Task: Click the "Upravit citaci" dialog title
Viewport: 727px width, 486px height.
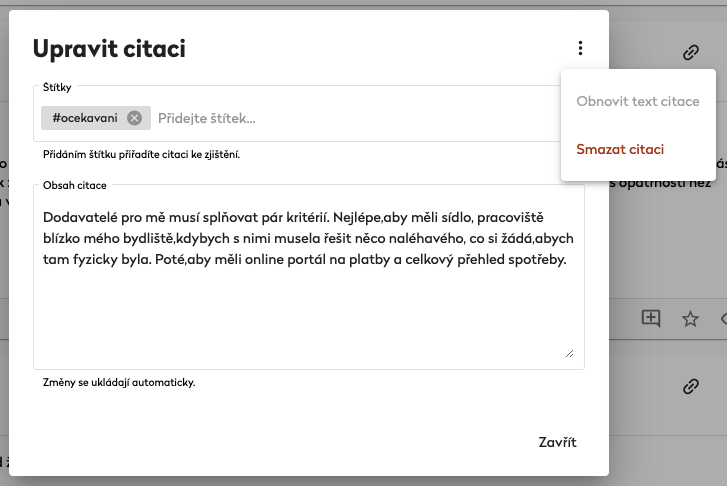Action: (x=109, y=48)
